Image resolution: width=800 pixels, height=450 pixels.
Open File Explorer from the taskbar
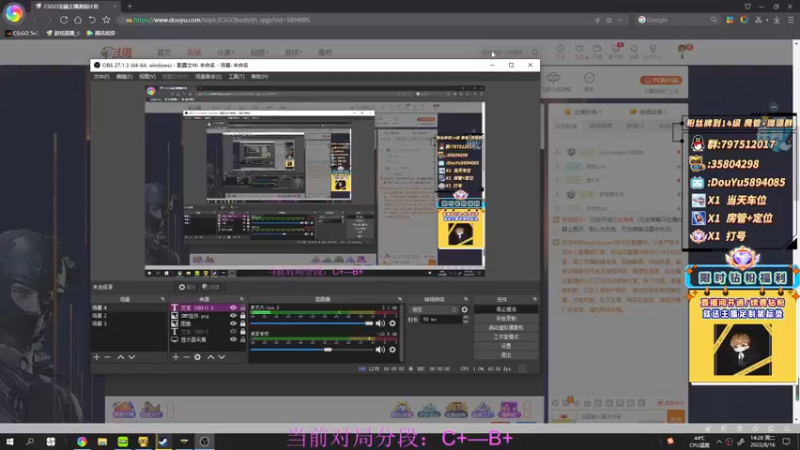(x=102, y=441)
